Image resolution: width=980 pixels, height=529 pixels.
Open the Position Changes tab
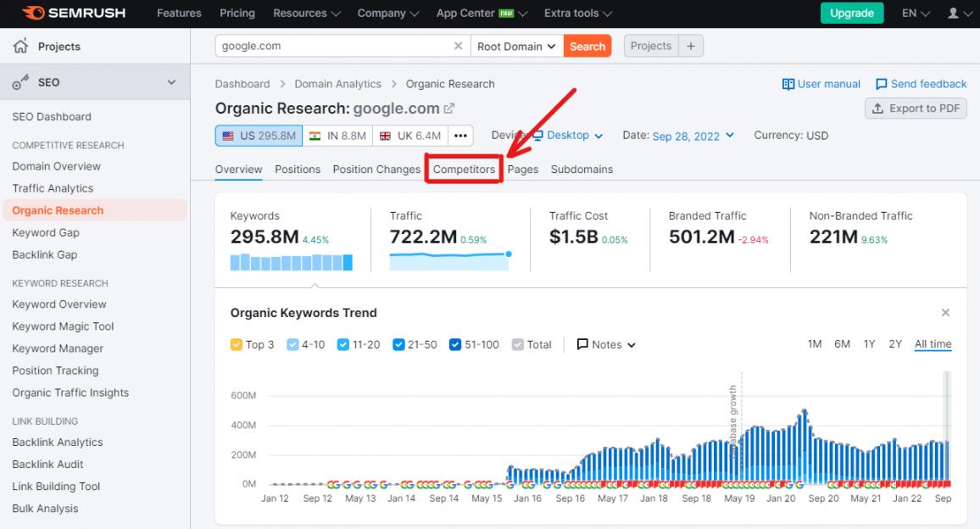[376, 170]
